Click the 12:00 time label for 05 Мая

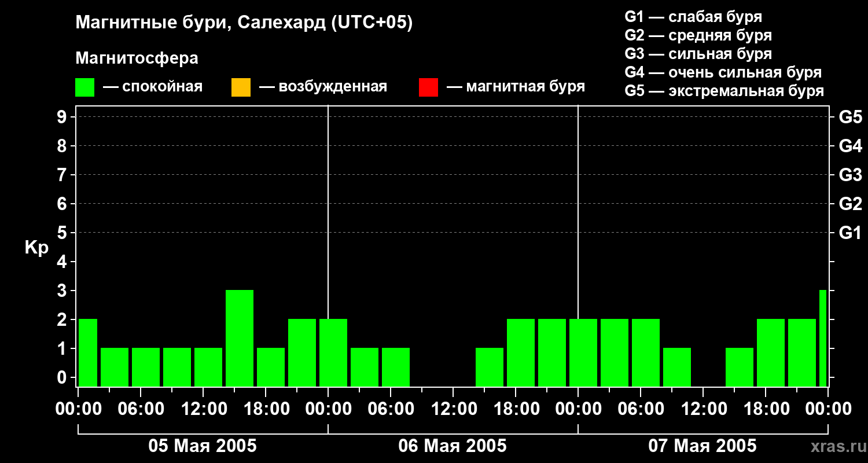203,409
